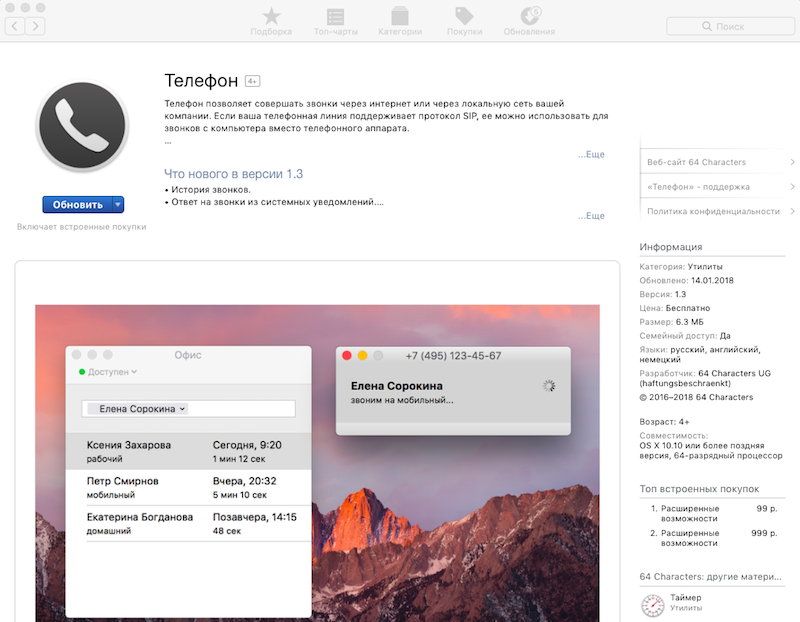Viewport: 800px width, 622px height.
Task: Expand the version 1.3 notes with Еще
Action: click(590, 216)
